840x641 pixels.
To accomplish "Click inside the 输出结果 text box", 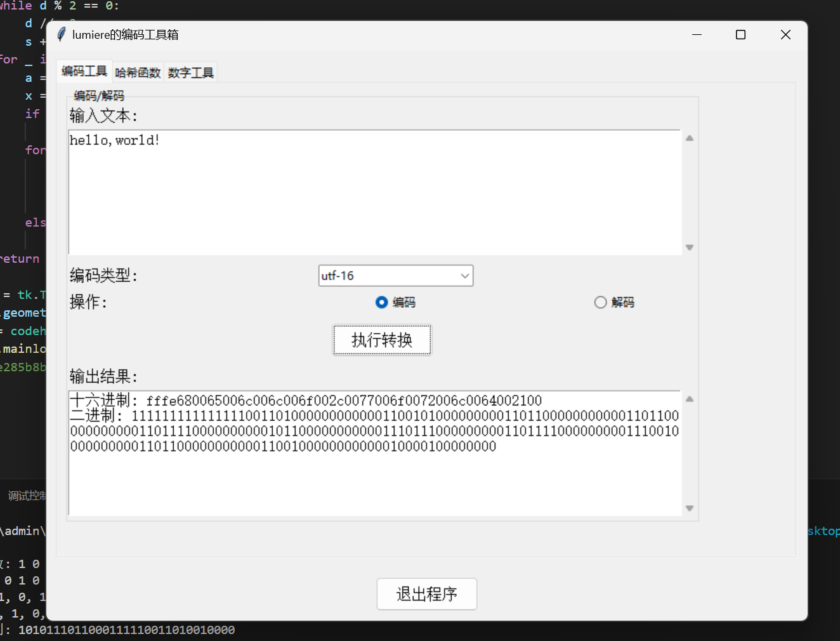I will 374,453.
